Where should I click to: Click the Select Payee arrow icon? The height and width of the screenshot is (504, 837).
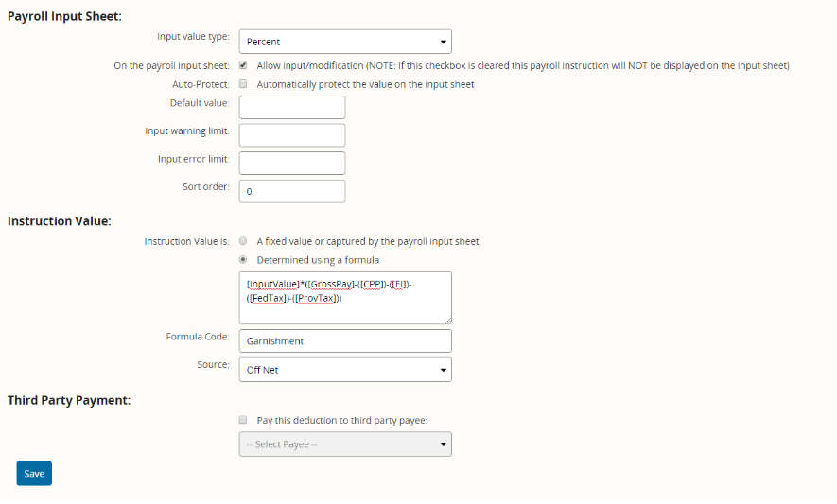coord(443,444)
